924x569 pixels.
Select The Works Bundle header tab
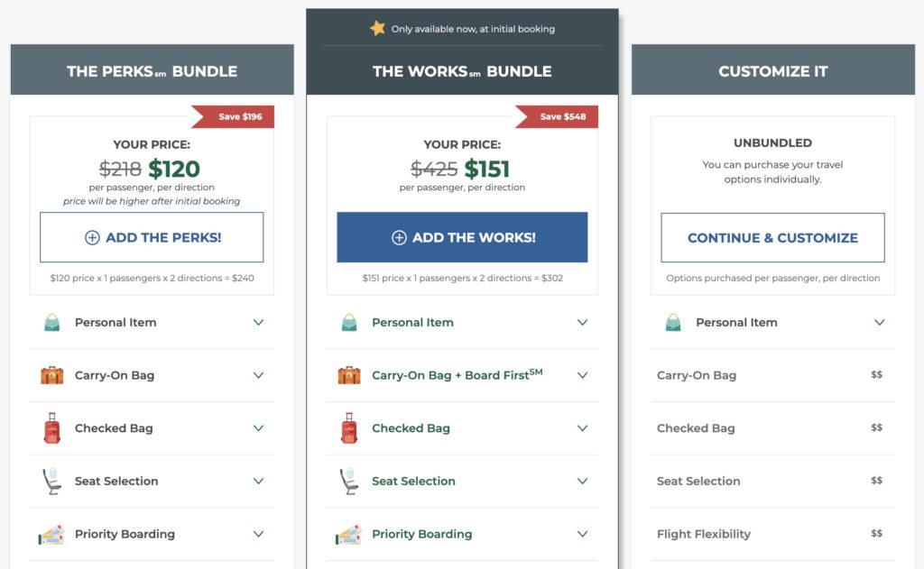tap(462, 70)
